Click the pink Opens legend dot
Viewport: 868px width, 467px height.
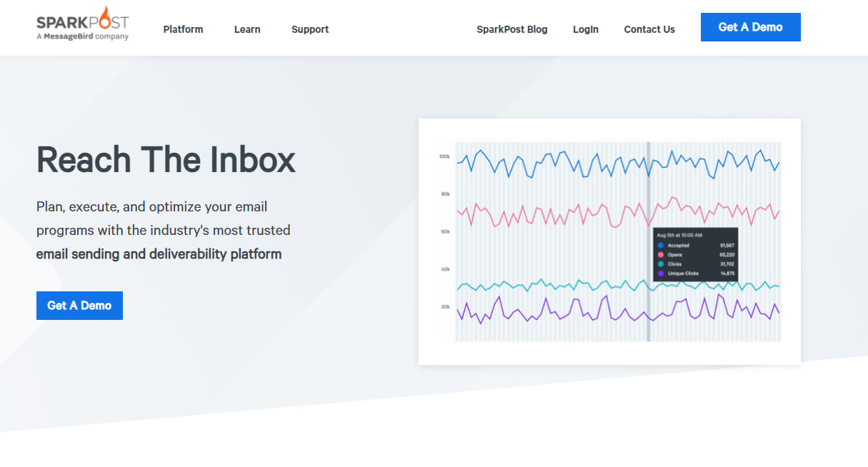click(x=661, y=255)
